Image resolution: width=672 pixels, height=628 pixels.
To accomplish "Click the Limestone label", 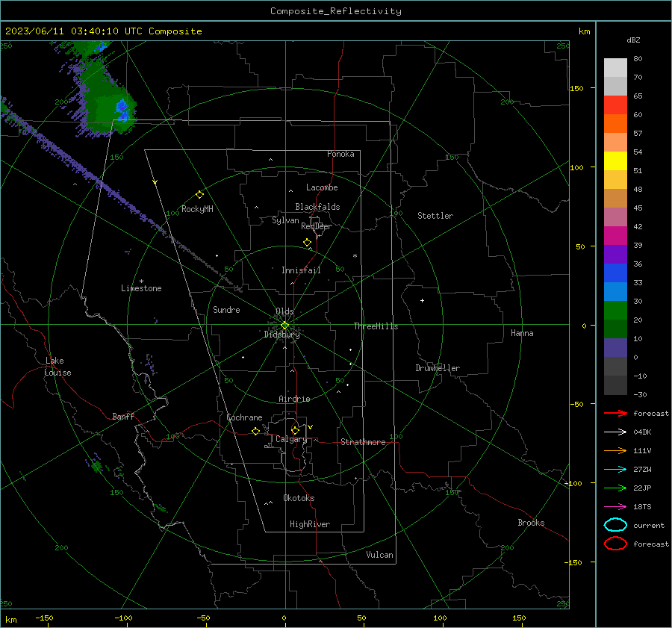I will click(141, 288).
